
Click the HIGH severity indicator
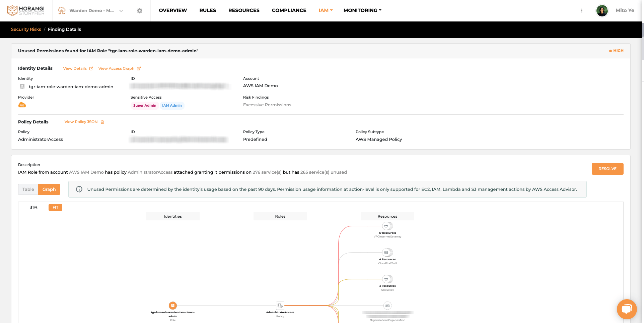[x=616, y=51]
